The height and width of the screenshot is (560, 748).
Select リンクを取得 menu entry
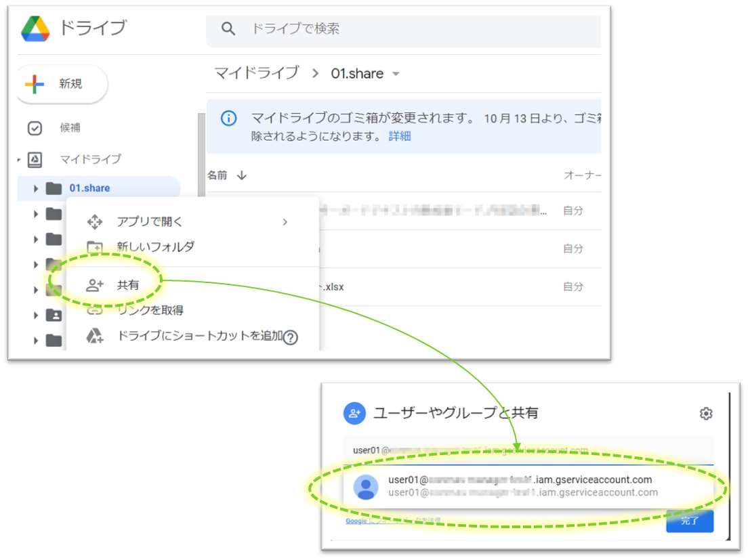(x=150, y=310)
